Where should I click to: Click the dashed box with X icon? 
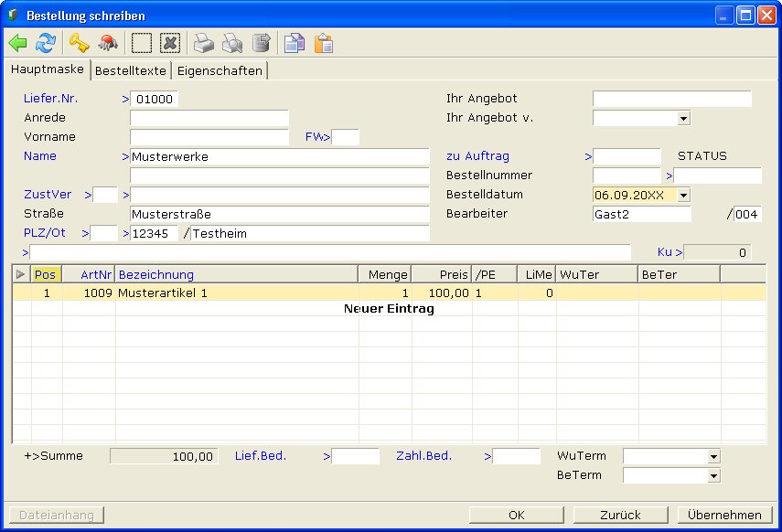(x=169, y=43)
